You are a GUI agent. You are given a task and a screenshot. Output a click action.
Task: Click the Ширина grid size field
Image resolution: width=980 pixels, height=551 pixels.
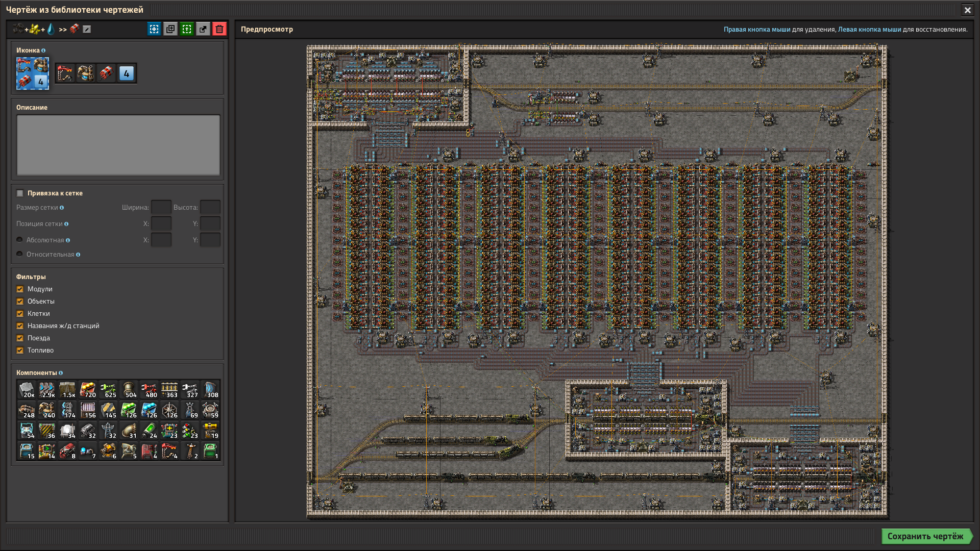click(161, 207)
